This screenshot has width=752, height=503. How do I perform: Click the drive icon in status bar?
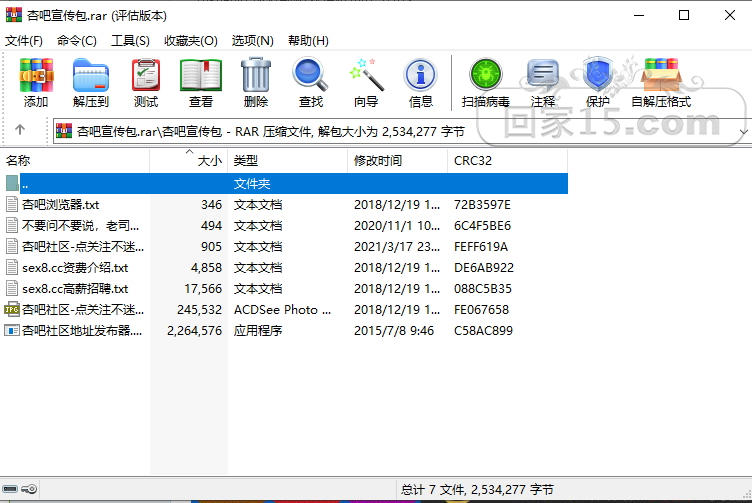click(x=10, y=489)
